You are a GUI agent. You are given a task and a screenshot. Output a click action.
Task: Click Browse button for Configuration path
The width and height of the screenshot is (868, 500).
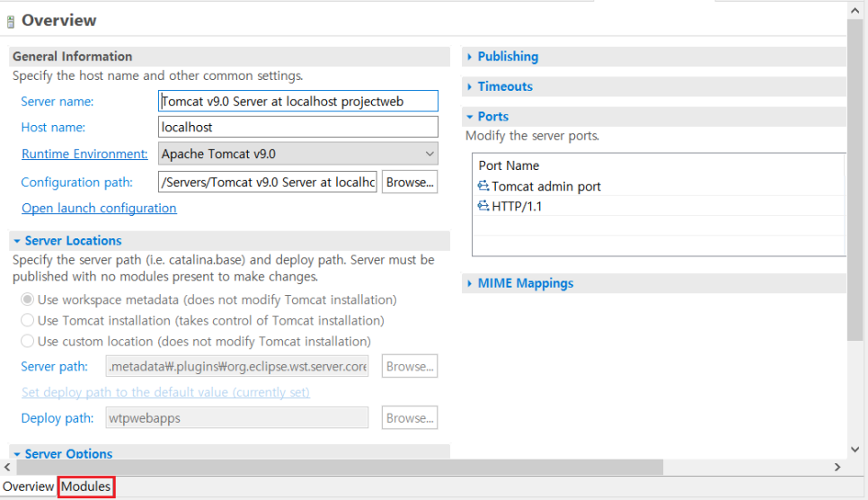(410, 182)
